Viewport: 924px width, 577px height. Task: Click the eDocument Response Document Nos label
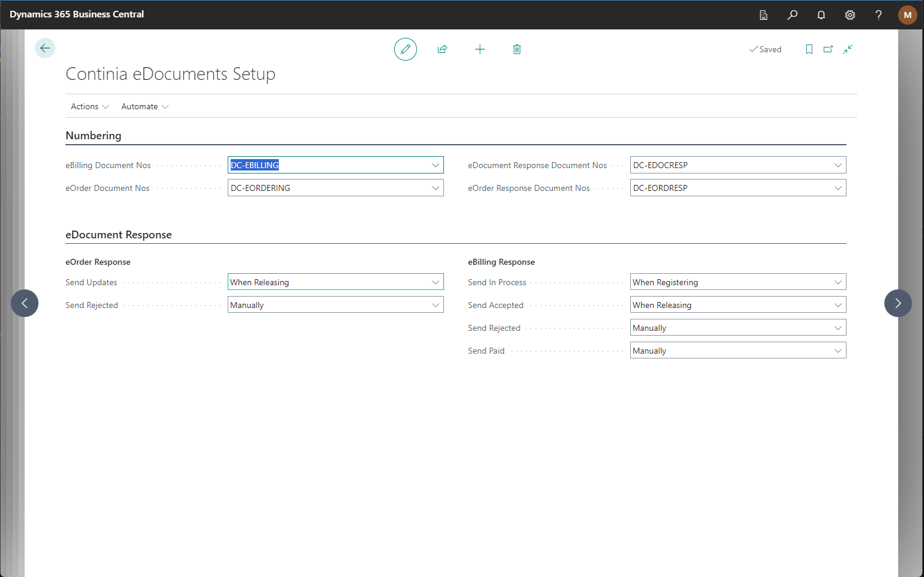(x=538, y=165)
